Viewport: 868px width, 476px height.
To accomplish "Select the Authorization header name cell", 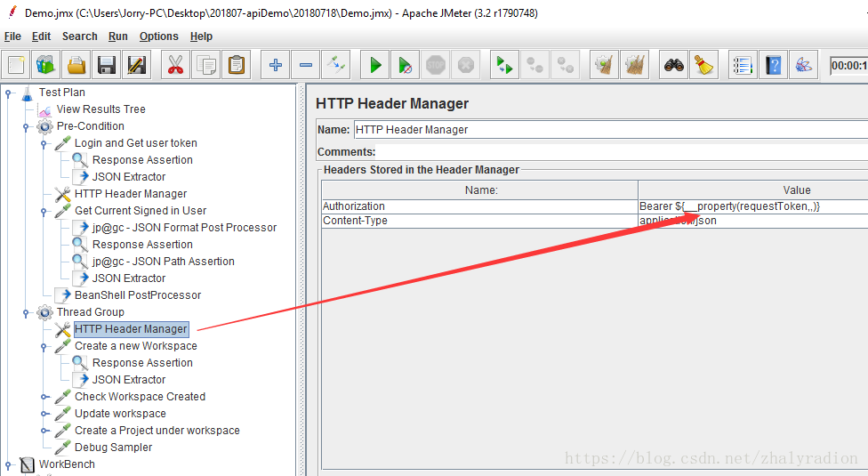I will pyautogui.click(x=479, y=206).
